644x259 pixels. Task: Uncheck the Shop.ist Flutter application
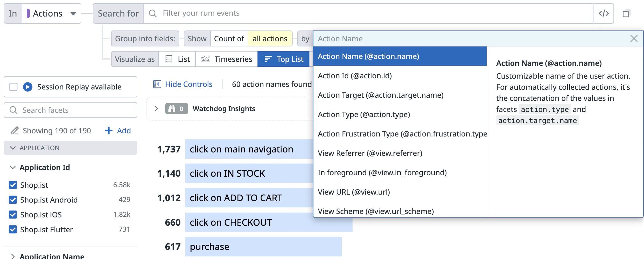(13, 229)
